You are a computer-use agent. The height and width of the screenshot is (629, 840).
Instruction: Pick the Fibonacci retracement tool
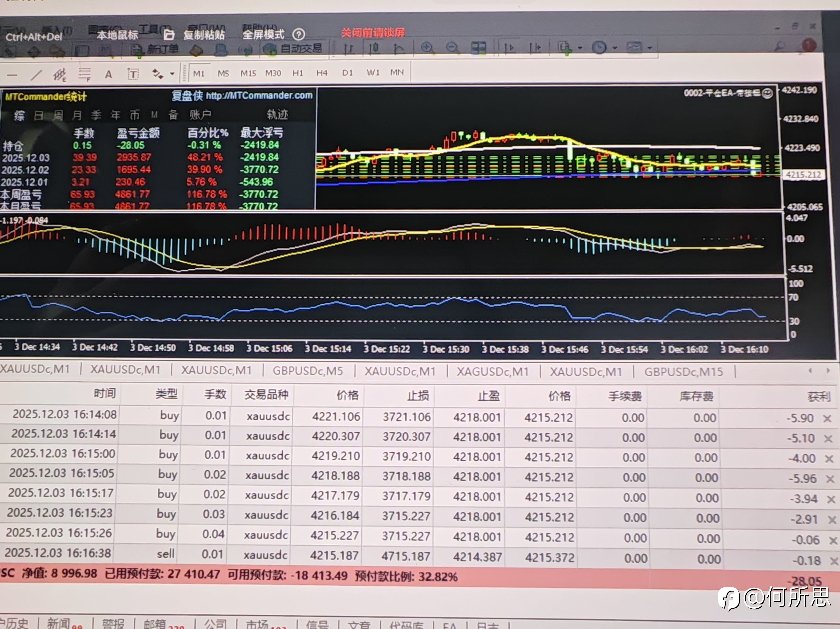click(x=84, y=74)
